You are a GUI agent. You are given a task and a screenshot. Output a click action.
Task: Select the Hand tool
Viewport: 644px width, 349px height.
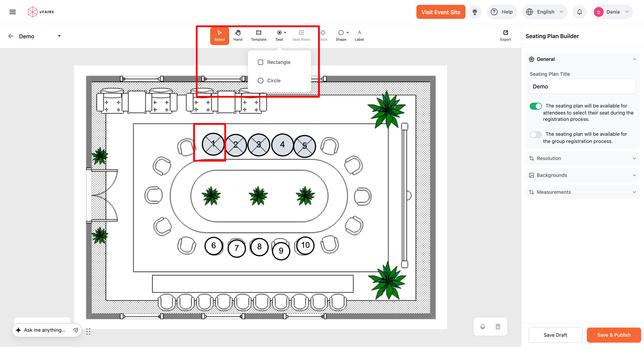[x=238, y=35]
